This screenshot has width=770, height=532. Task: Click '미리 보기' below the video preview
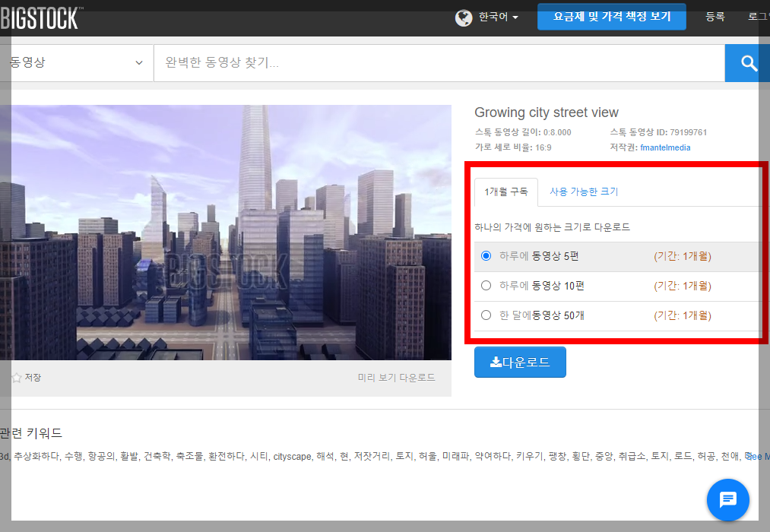[x=375, y=377]
